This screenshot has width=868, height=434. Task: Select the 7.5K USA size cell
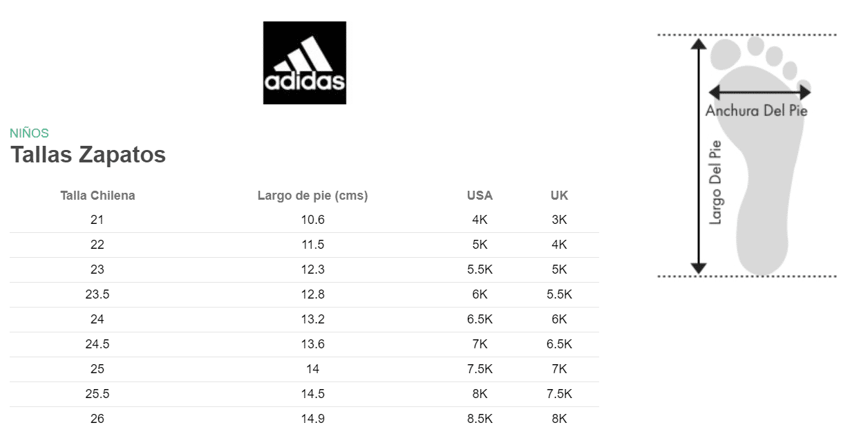tap(480, 369)
